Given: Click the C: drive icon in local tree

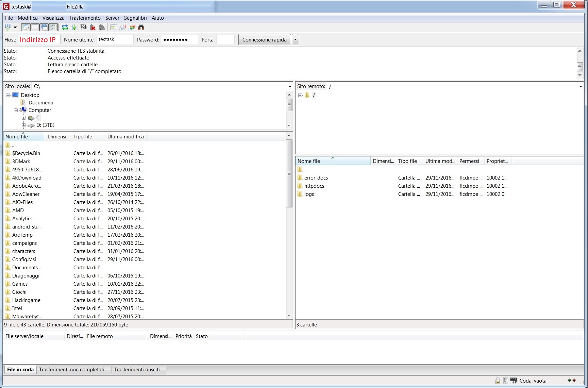Looking at the screenshot, I should tap(31, 118).
